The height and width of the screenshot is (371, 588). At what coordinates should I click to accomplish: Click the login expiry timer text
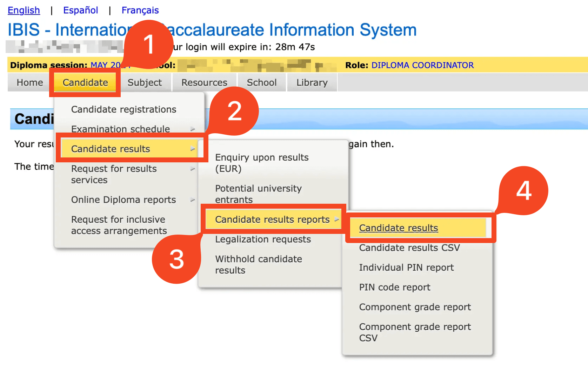coord(244,47)
